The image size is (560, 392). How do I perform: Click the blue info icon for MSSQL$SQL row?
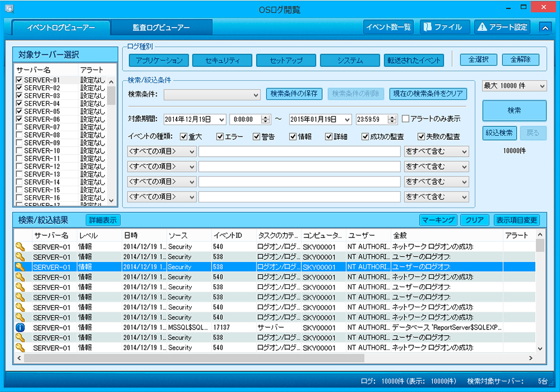(20, 327)
